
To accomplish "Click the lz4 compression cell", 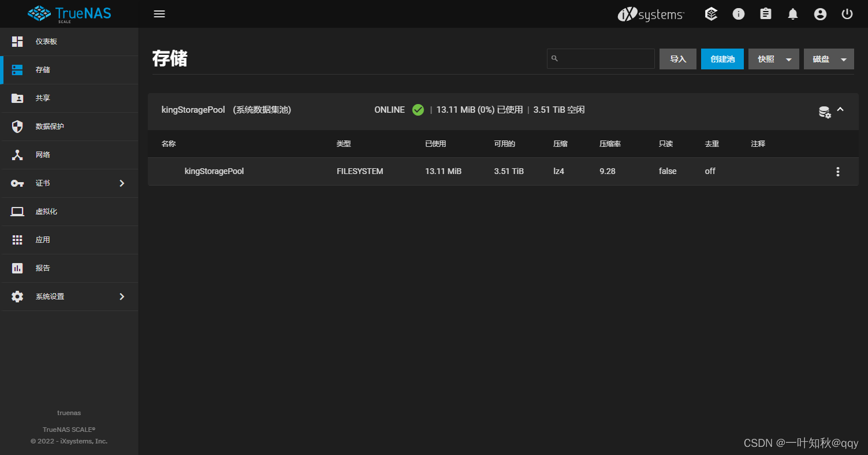I will click(558, 171).
